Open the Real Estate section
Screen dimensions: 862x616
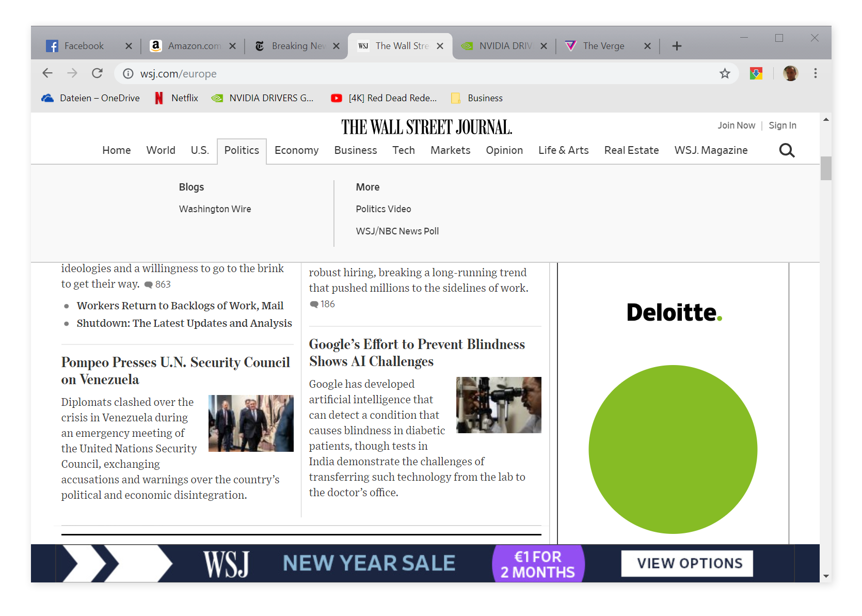pyautogui.click(x=632, y=150)
